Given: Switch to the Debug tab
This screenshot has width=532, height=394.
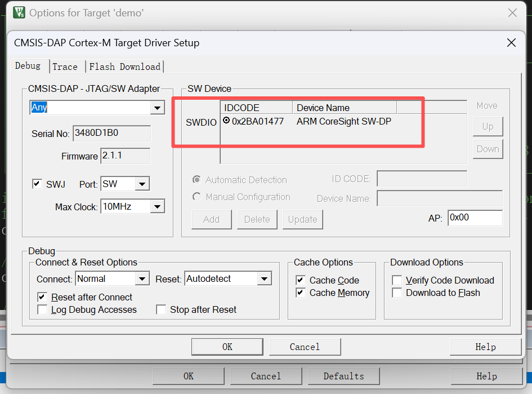Looking at the screenshot, I should (28, 66).
